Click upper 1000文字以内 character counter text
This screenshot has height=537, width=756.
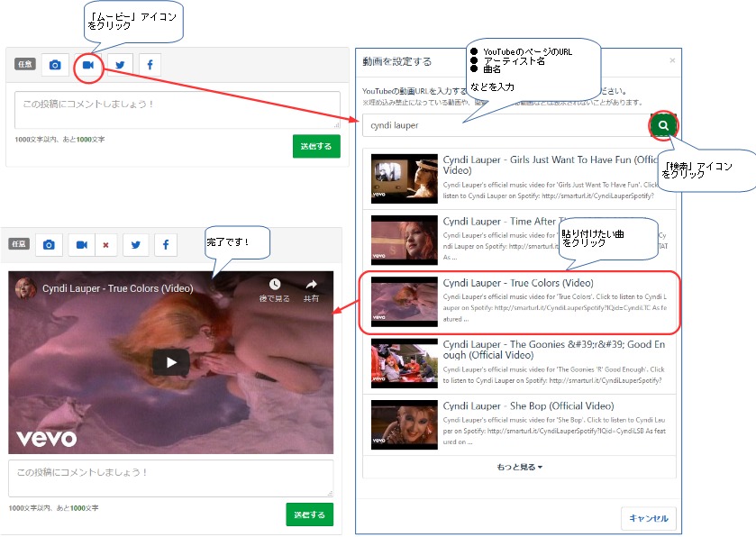point(59,140)
